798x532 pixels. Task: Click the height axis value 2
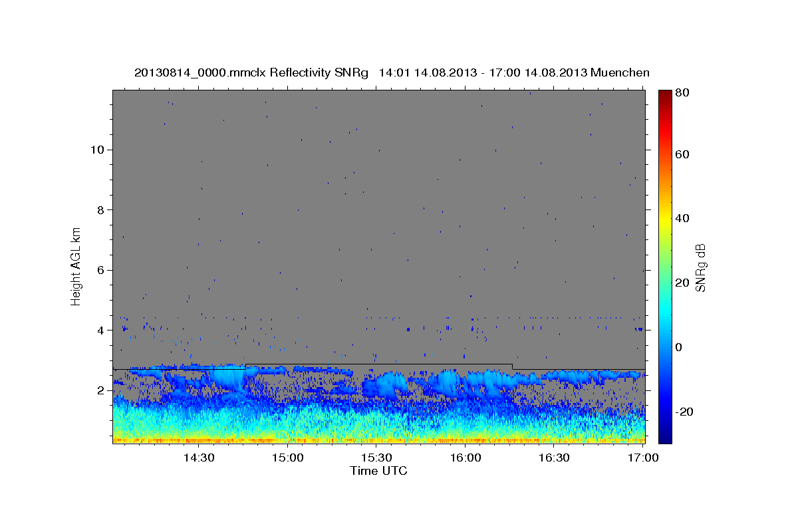click(x=101, y=390)
